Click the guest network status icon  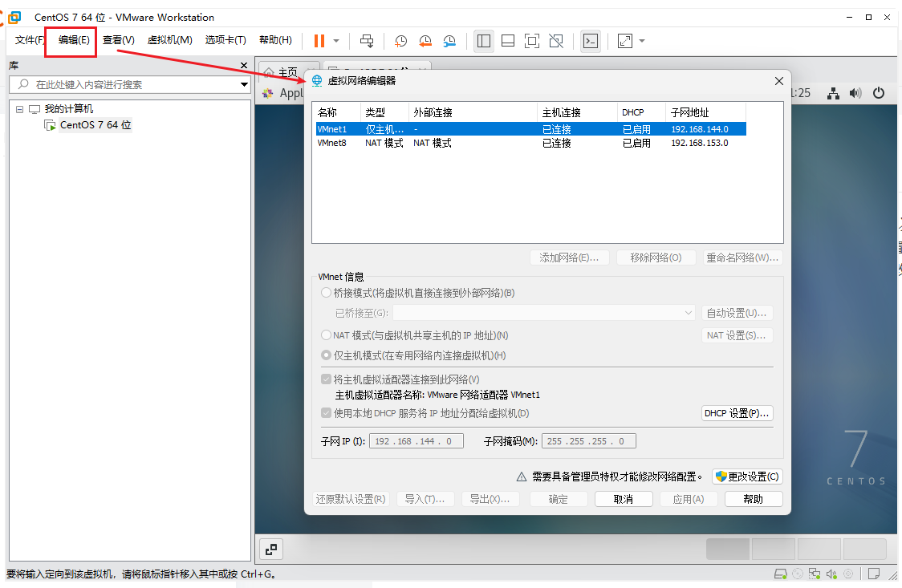tap(833, 93)
